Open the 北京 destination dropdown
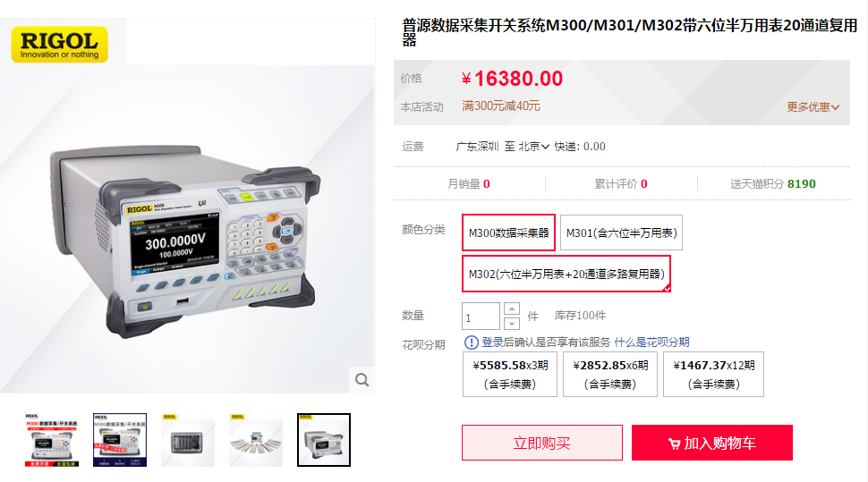 coord(533,147)
